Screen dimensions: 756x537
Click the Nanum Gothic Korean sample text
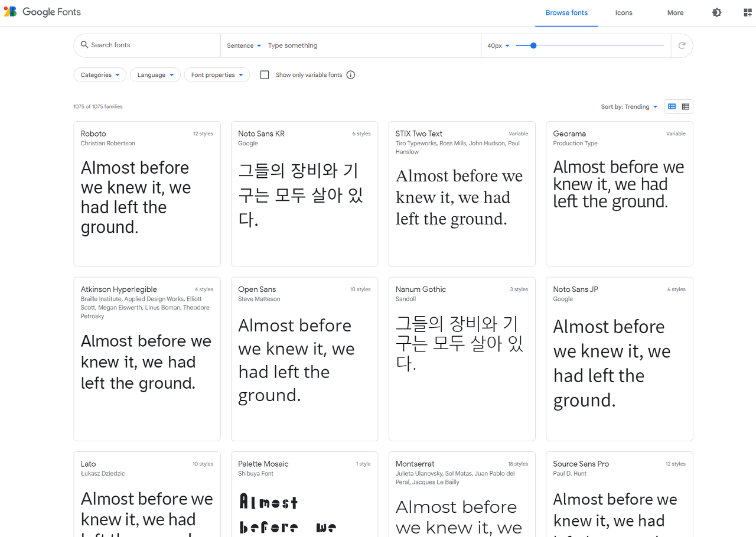tap(460, 343)
